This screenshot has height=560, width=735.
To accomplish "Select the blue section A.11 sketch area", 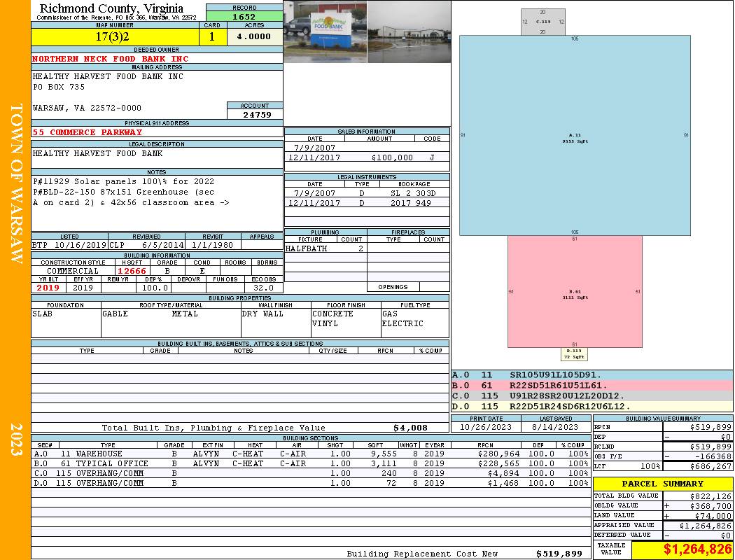I will 575,135.
